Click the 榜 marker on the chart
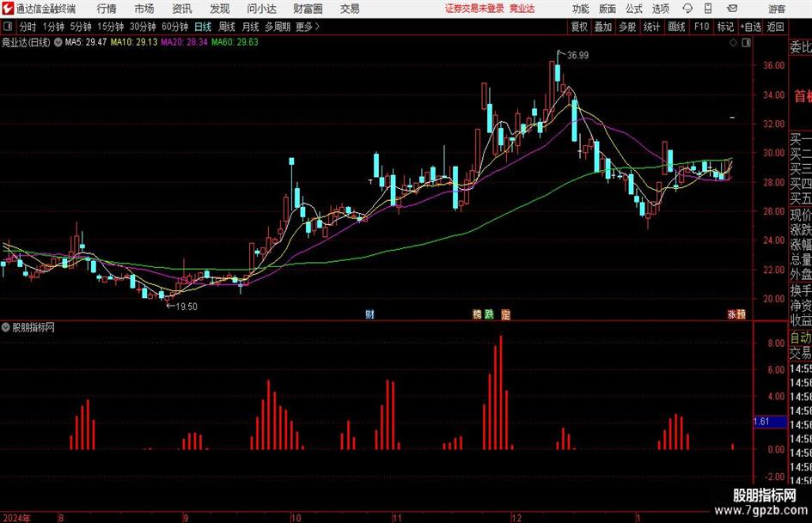Screen dimensions: 812x523 coord(477,313)
